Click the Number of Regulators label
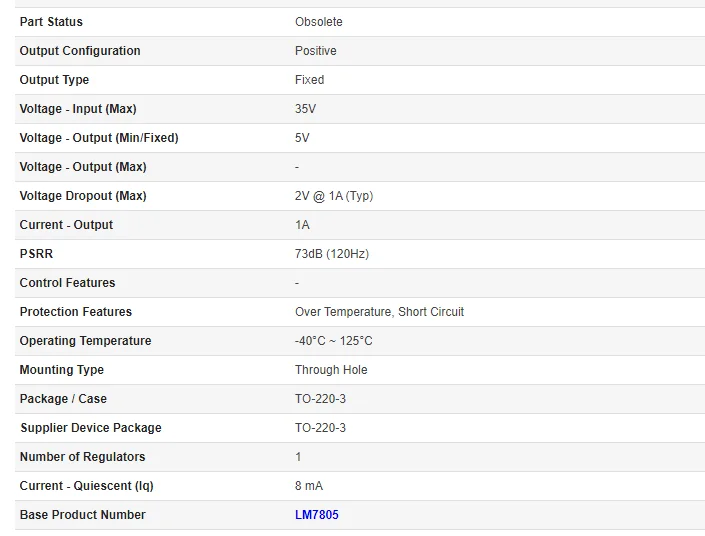The height and width of the screenshot is (536, 705). (82, 457)
